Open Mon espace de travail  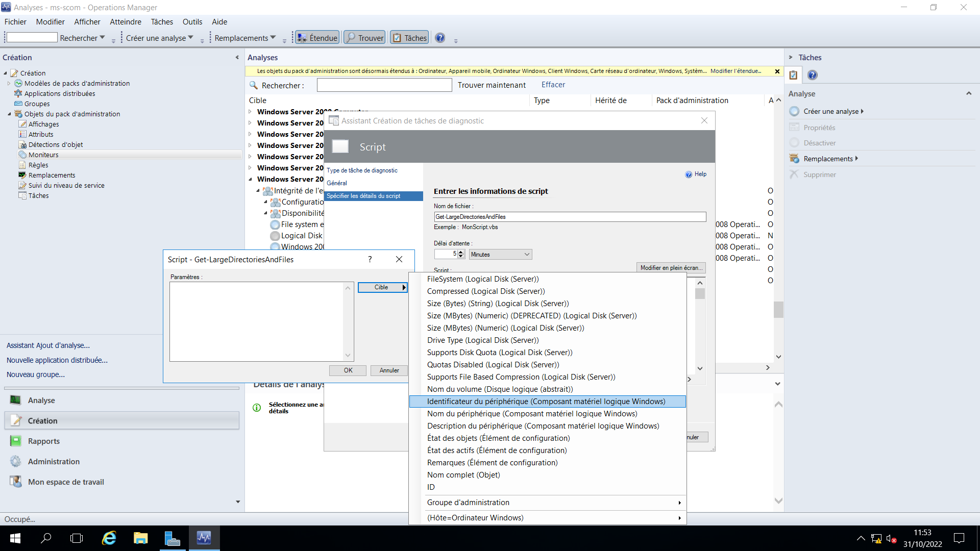point(65,481)
